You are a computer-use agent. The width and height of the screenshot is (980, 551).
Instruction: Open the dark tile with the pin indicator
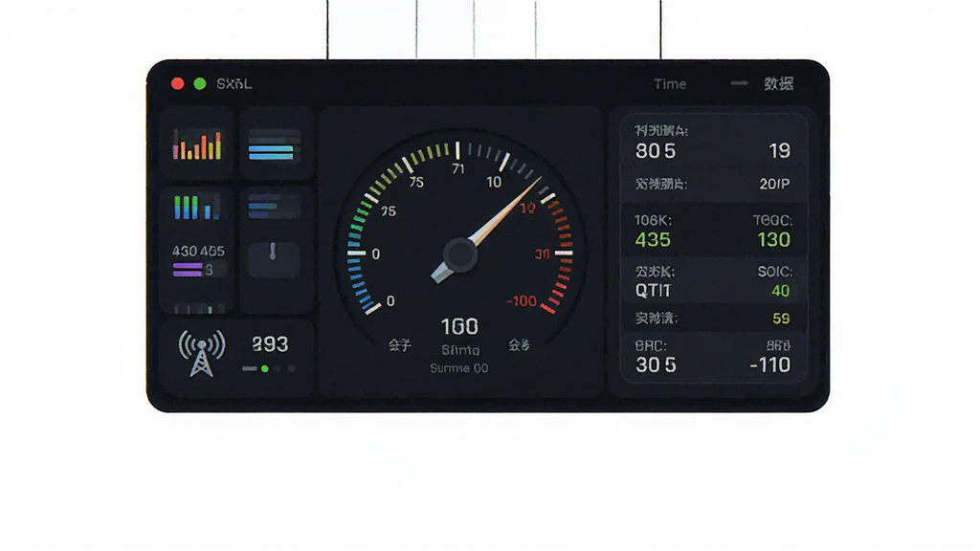(x=274, y=258)
